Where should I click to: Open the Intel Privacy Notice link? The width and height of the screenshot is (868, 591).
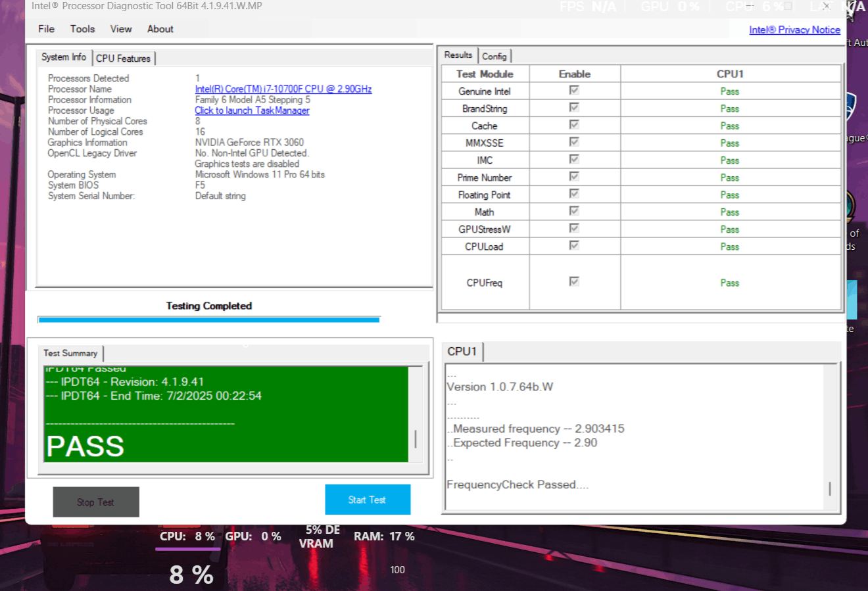794,30
